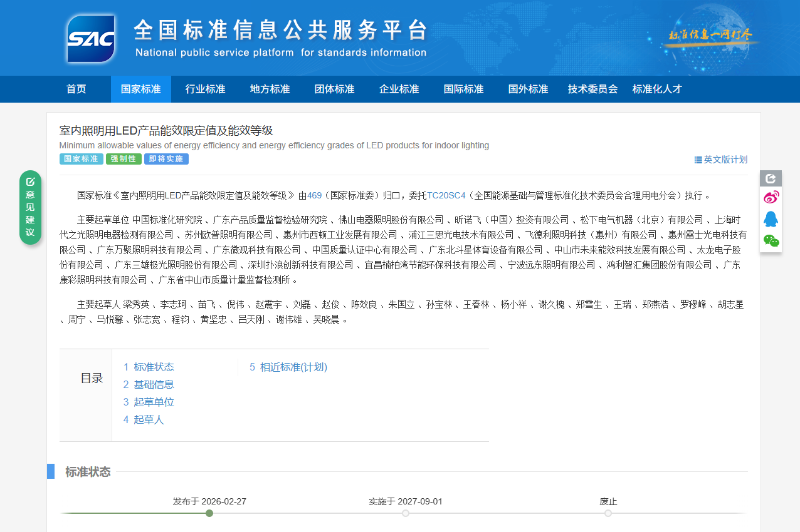Click the green 强制性 tag badge
Screen dimensions: 800x532
123,159
